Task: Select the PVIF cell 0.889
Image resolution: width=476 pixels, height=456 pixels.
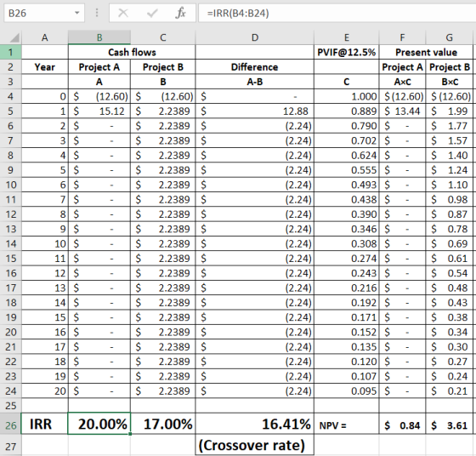Action: tap(347, 111)
